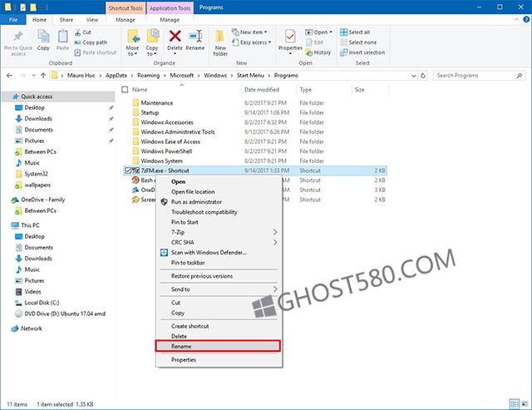Open the address bar history dropdown
Viewport: 532px width, 410px height.
click(x=414, y=76)
